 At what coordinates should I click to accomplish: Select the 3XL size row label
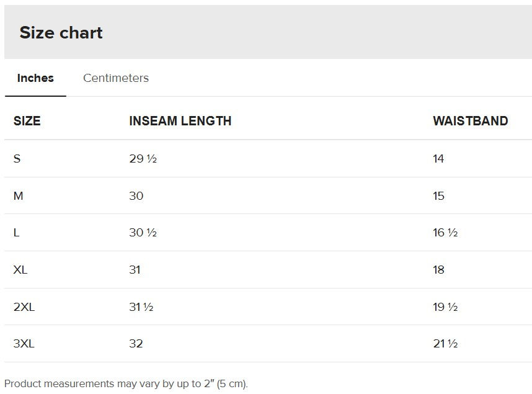coord(24,344)
